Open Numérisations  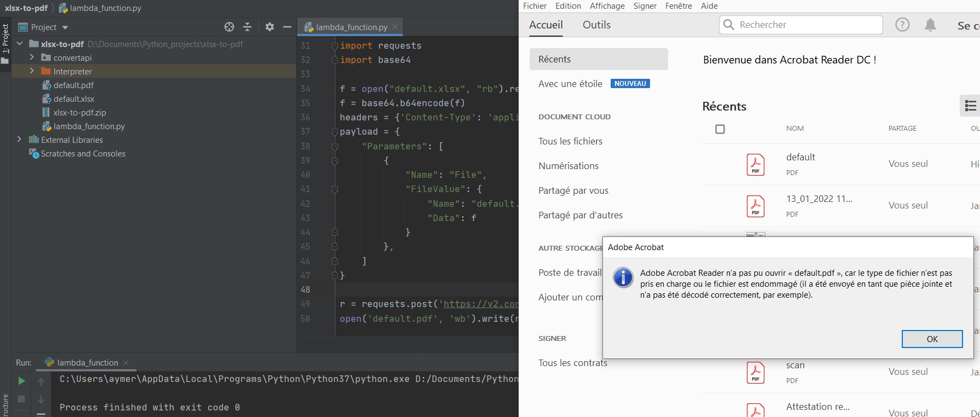(x=569, y=166)
